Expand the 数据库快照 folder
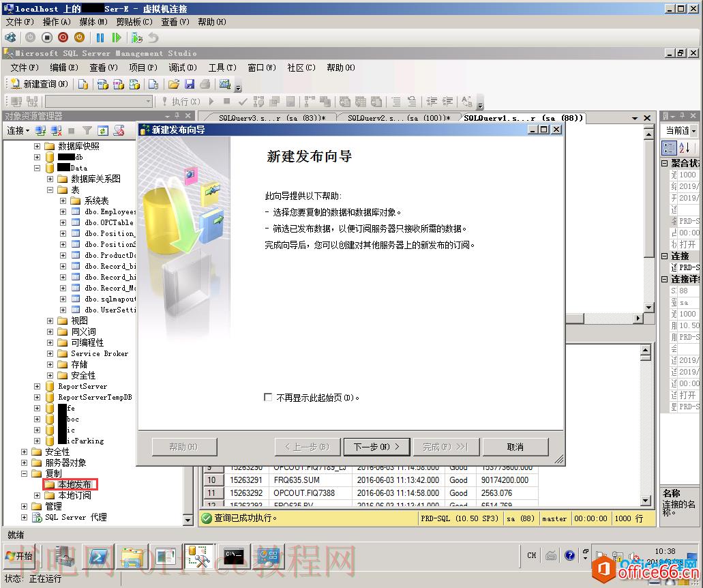 (38, 146)
